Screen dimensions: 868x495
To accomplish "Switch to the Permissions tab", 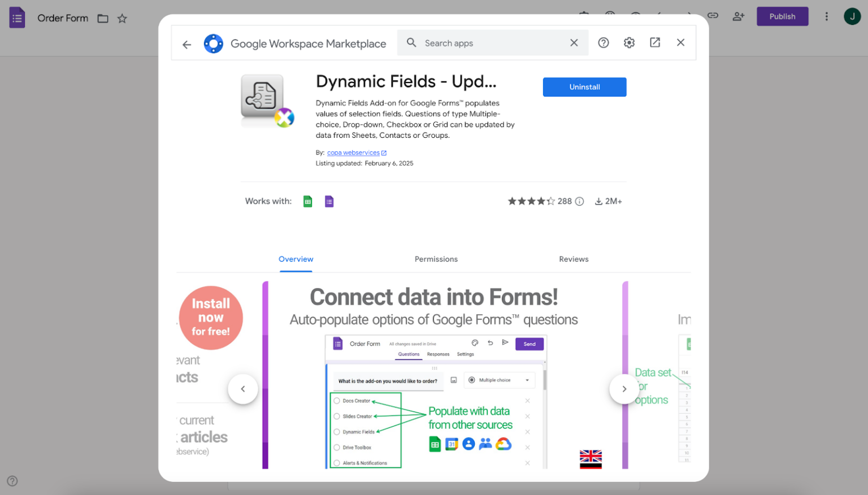I will (436, 259).
